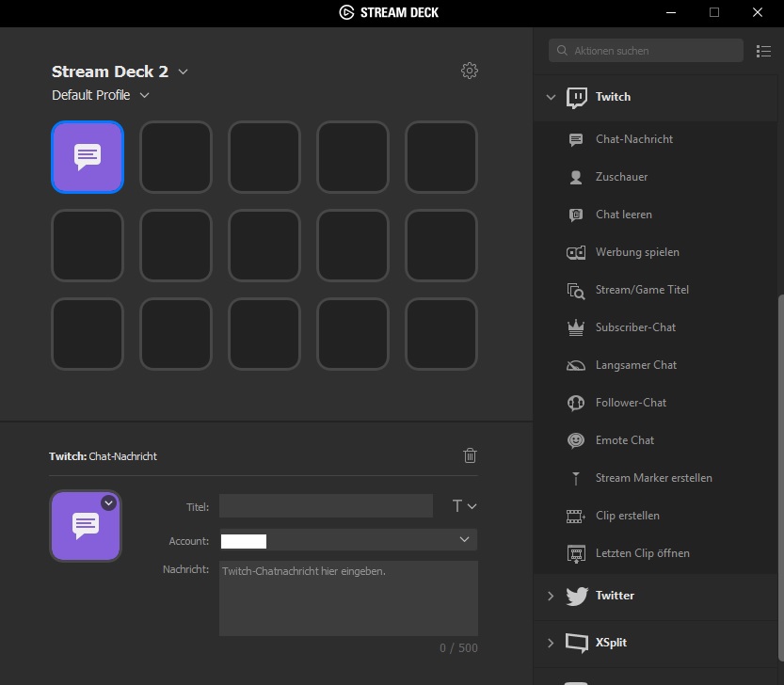Toggle the action list view icon
Image resolution: width=784 pixels, height=685 pixels.
(763, 51)
